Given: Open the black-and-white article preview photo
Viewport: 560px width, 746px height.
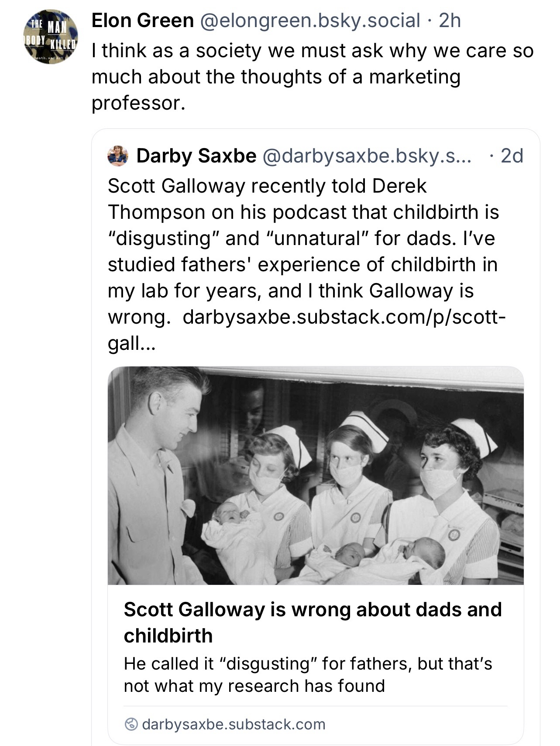Looking at the screenshot, I should 315,475.
